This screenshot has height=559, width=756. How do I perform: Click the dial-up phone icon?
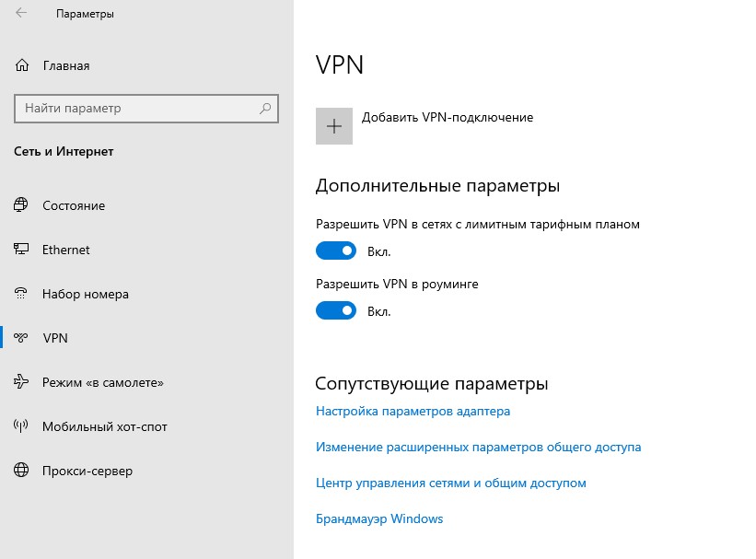(21, 293)
